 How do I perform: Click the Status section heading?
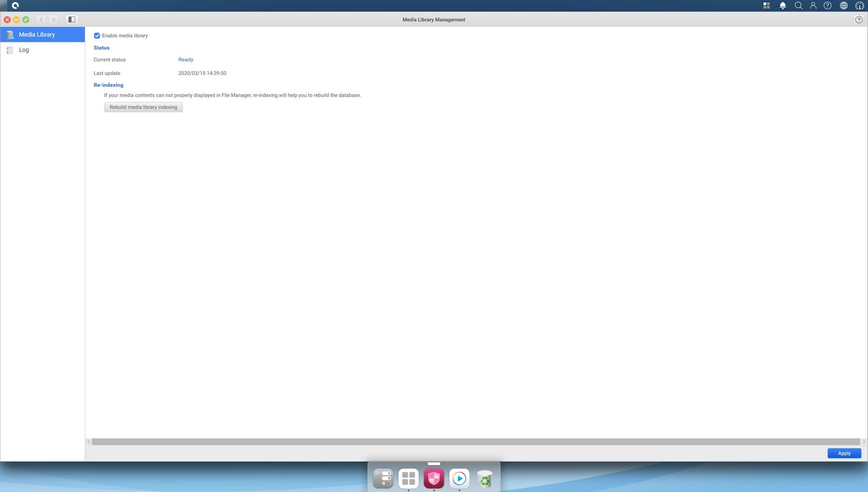click(101, 48)
